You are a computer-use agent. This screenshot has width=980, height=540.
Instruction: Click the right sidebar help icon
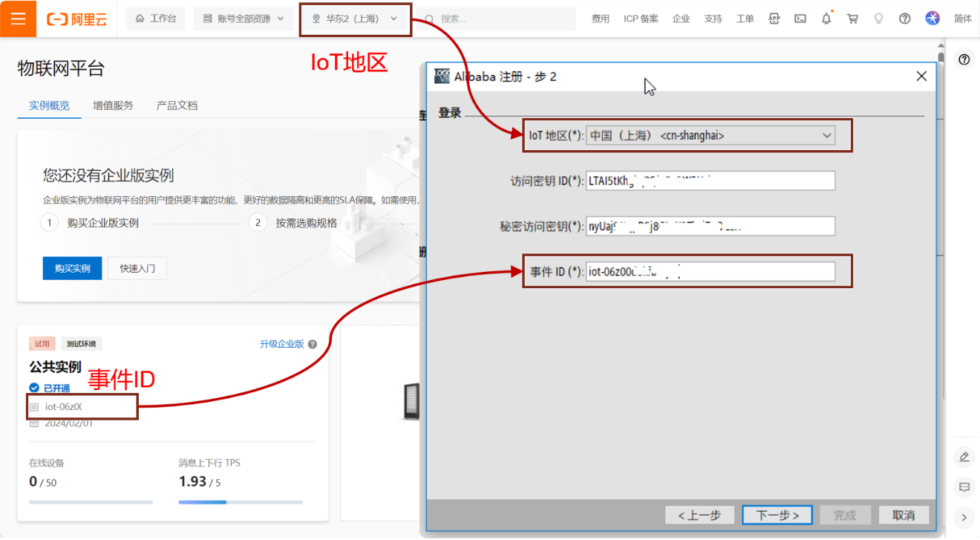click(964, 60)
